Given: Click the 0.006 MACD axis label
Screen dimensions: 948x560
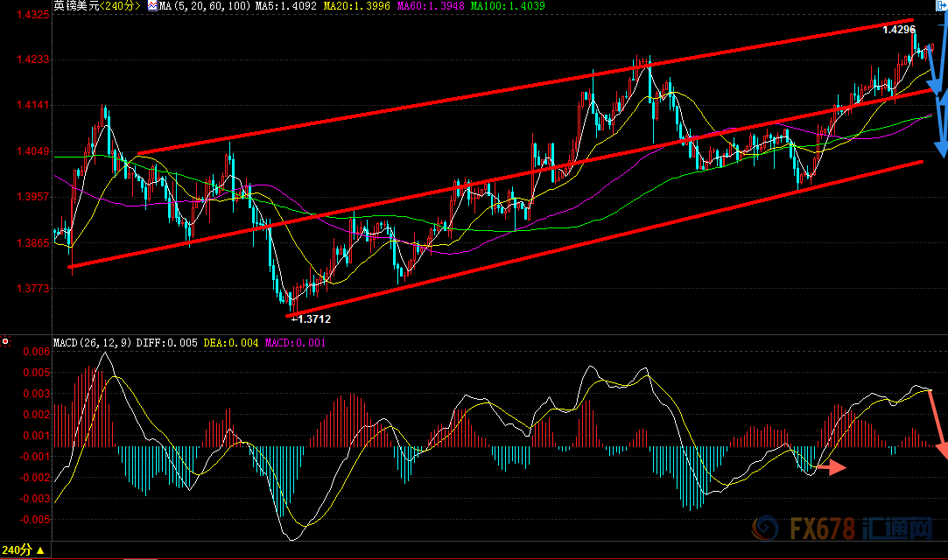Looking at the screenshot, I should pyautogui.click(x=36, y=352).
